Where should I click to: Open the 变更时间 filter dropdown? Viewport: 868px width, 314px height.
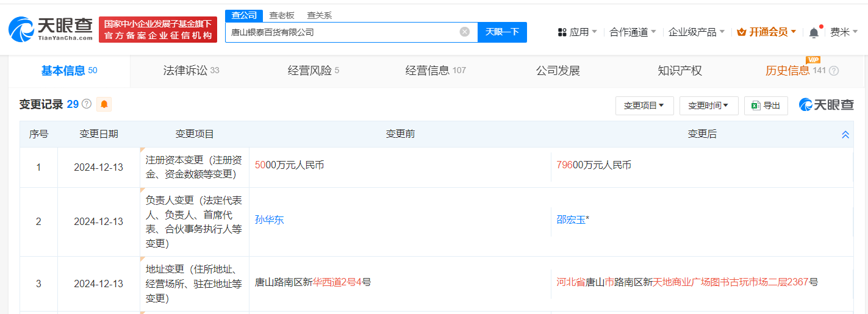(709, 105)
